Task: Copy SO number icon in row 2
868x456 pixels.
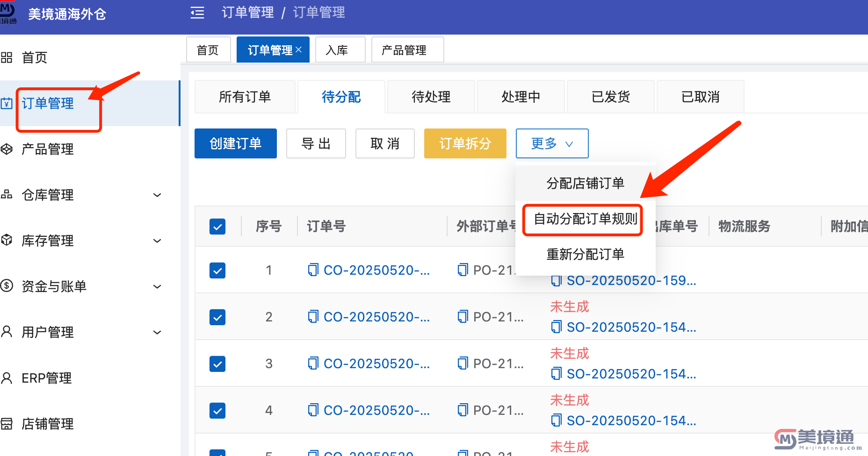Action: [x=557, y=327]
